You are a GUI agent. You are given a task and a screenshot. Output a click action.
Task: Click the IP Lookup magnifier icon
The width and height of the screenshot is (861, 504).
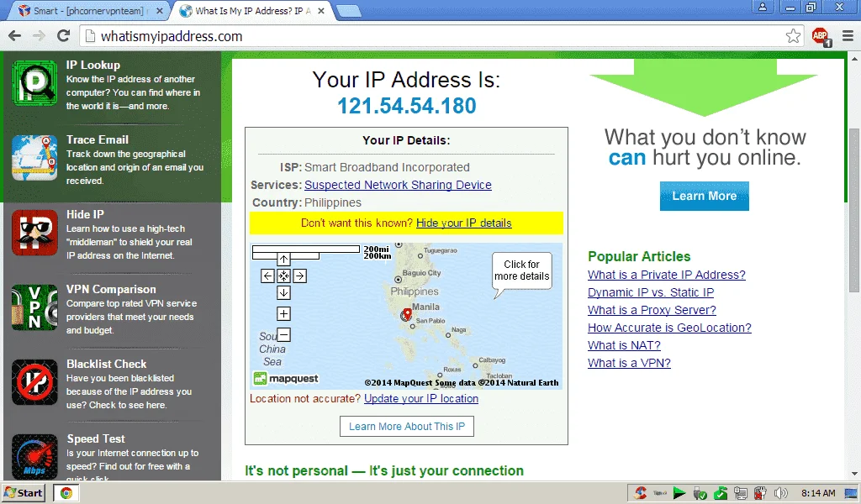34,83
